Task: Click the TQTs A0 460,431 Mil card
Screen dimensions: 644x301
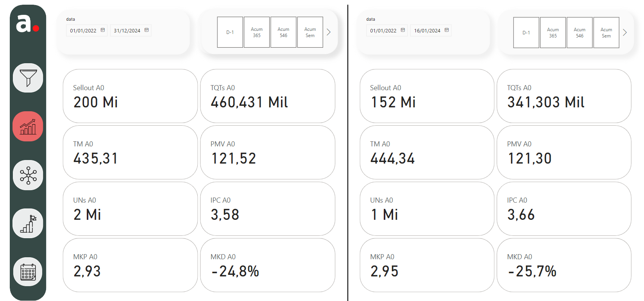Action: [268, 96]
